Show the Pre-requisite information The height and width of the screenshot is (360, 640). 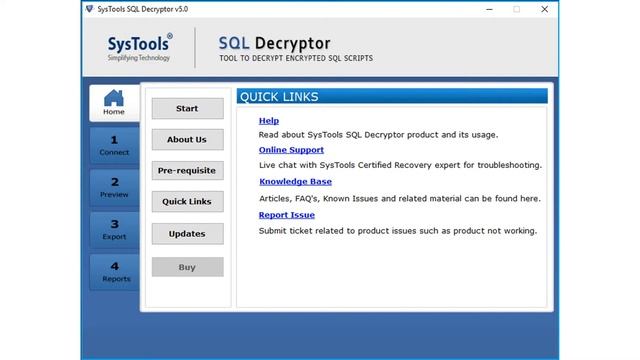[x=187, y=171]
